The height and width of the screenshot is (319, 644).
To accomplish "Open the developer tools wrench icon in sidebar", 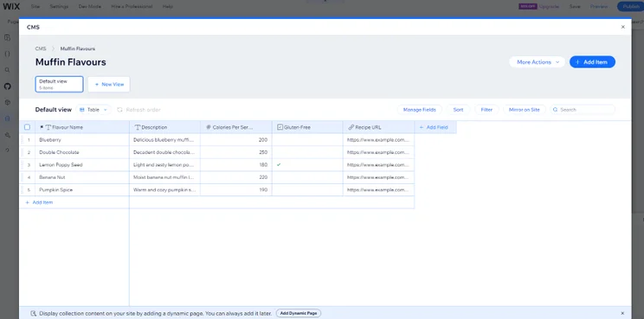I will [x=8, y=135].
